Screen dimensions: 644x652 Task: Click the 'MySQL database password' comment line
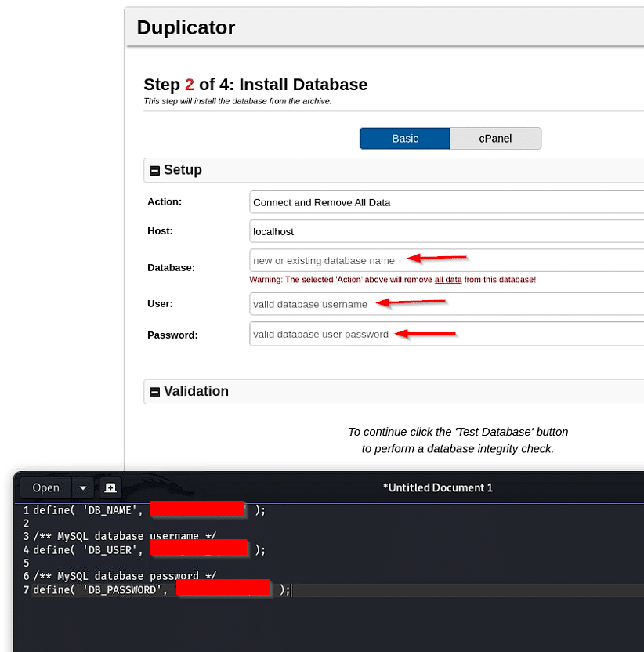125,576
